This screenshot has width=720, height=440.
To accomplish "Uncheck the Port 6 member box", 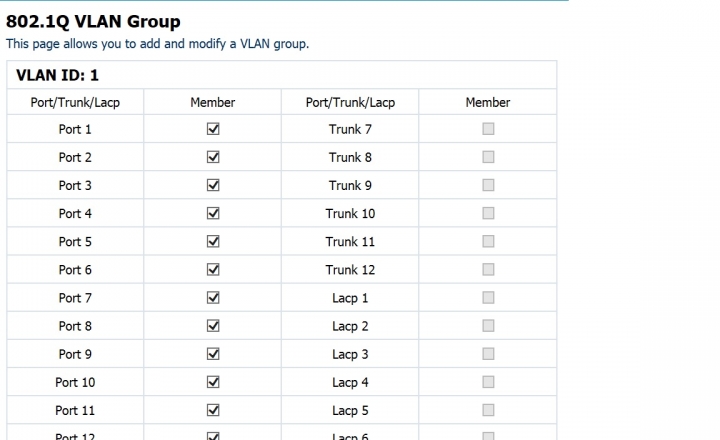I will tap(213, 270).
